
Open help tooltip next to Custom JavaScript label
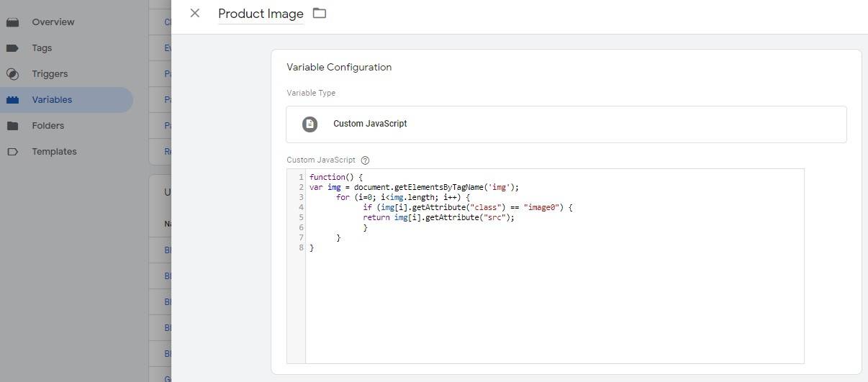coord(365,160)
